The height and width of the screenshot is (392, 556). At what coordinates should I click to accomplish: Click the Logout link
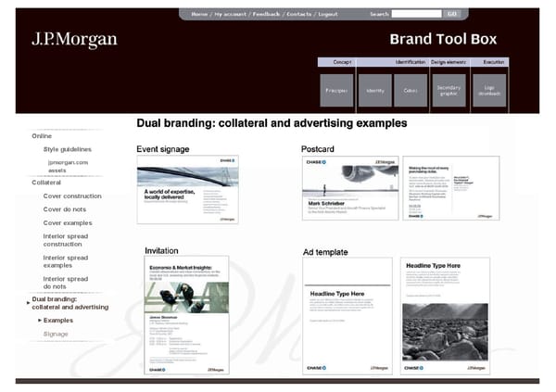click(327, 15)
